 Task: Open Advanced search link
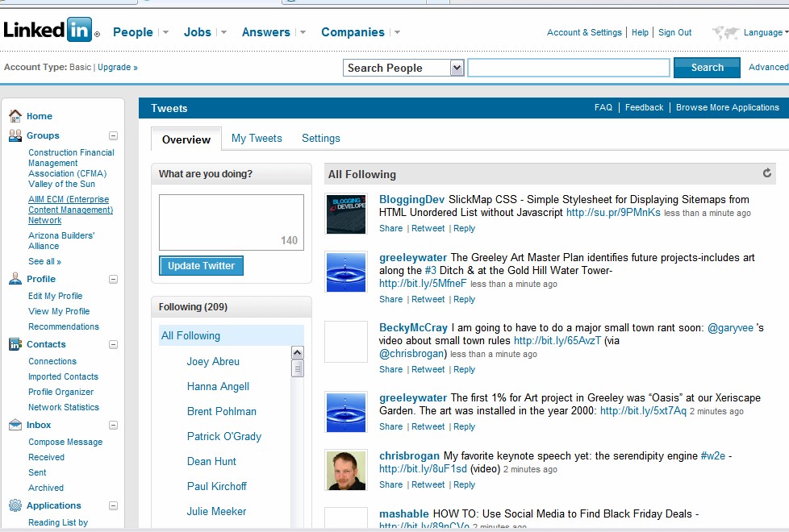(x=768, y=67)
